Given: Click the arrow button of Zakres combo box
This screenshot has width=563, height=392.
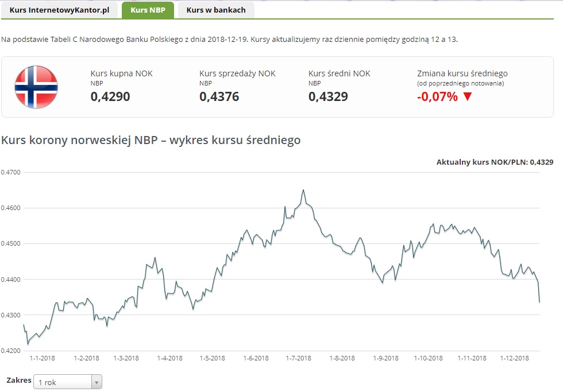Looking at the screenshot, I should pyautogui.click(x=97, y=382).
